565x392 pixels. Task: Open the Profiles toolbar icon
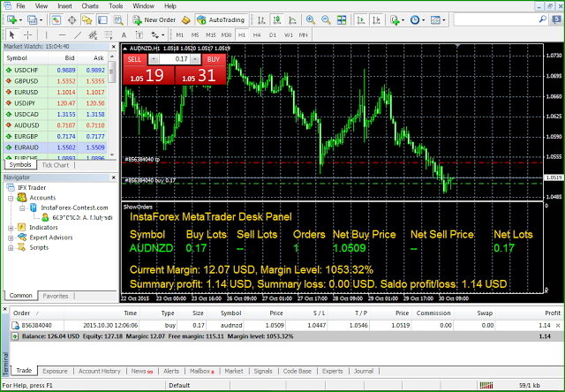(x=34, y=19)
